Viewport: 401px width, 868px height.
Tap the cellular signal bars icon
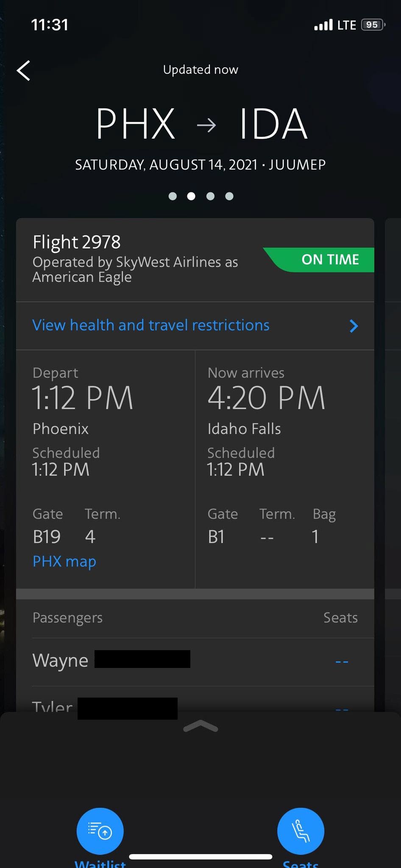[323, 25]
